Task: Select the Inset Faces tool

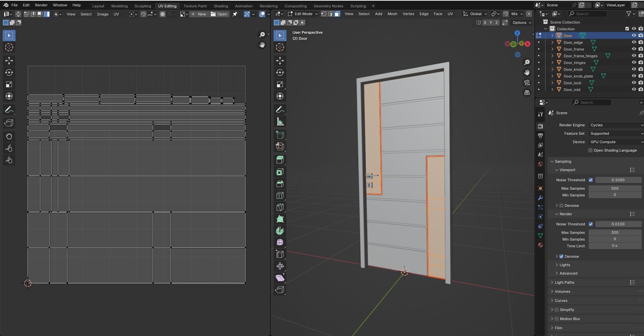Action: (280, 172)
